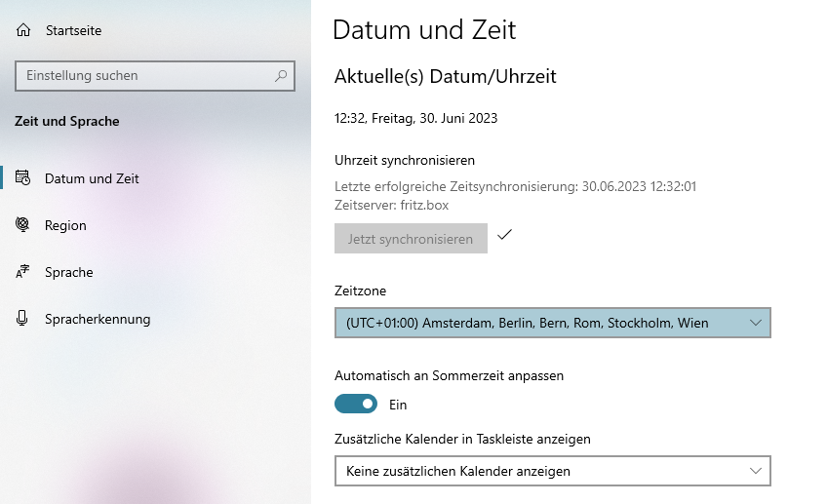Click the calendar-clock icon beside Datum und Zeit
The width and height of the screenshot is (827, 504).
23,178
